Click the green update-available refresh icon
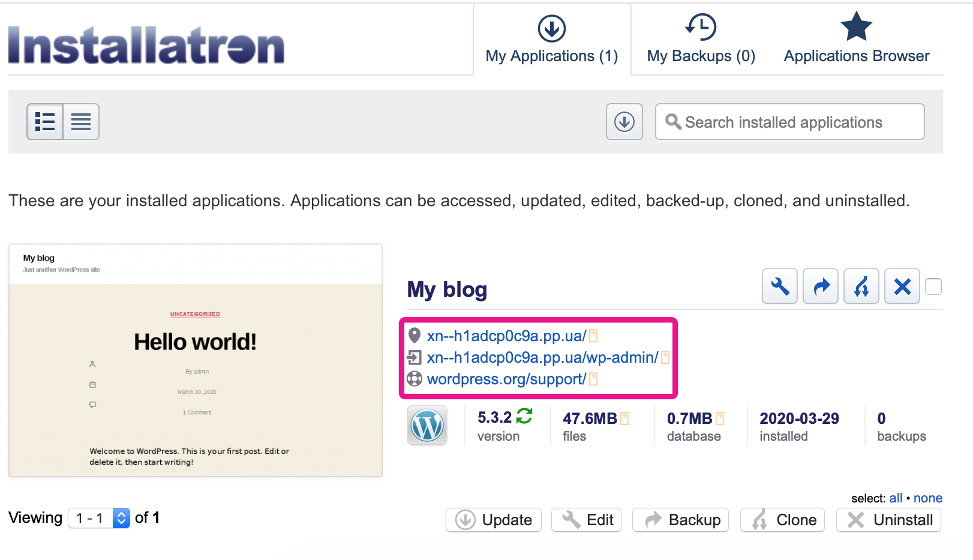This screenshot has width=973, height=560. [x=524, y=416]
